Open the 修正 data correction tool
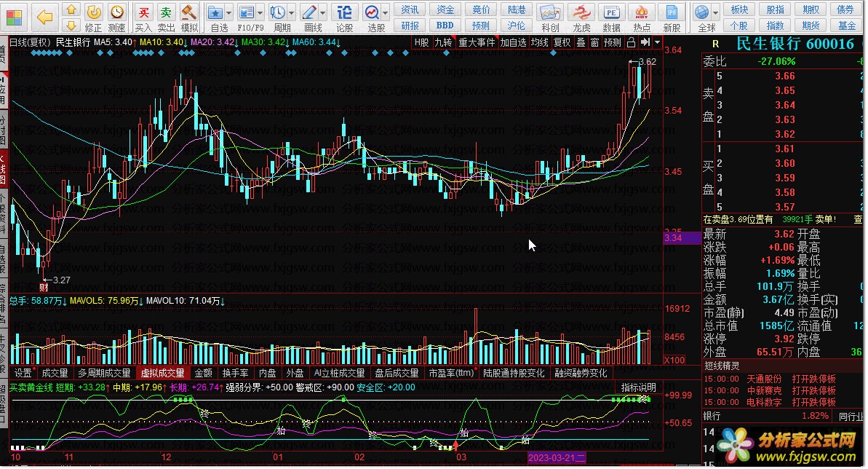This screenshot has width=868, height=469. (x=94, y=18)
